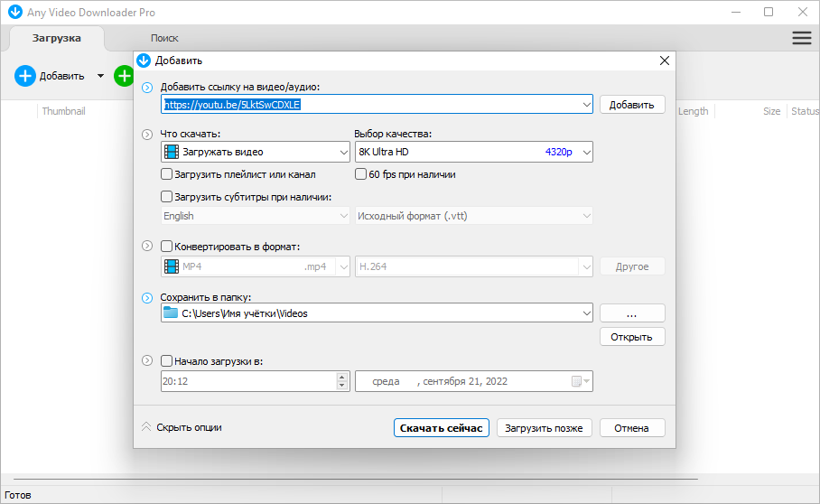Maximize the main application window

769,12
